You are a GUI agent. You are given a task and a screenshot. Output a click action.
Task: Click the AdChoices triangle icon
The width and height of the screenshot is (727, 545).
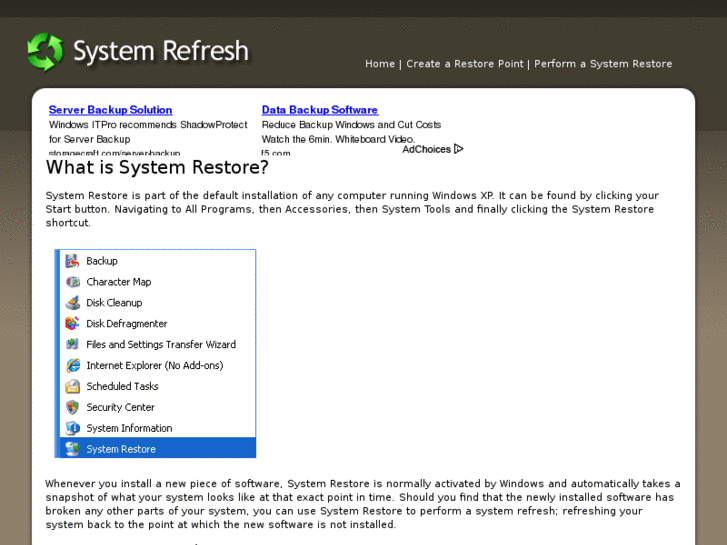(x=459, y=149)
